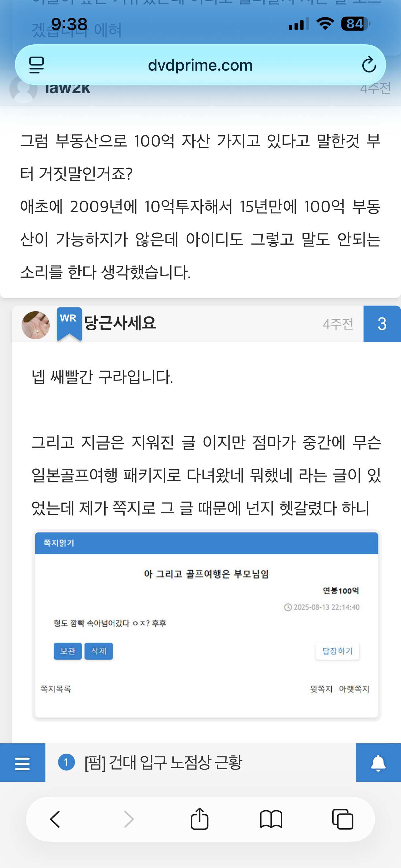Open 당근사세요 profile picture
The image size is (401, 868).
pyautogui.click(x=36, y=325)
